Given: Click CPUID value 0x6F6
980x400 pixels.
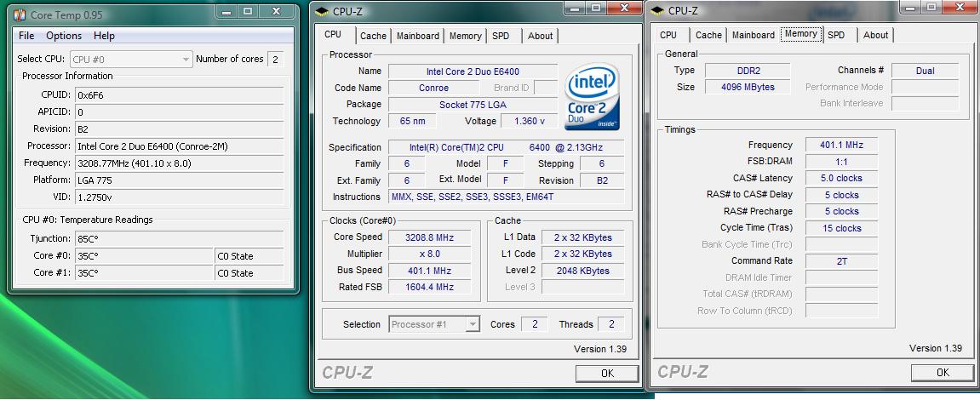Looking at the screenshot, I should [x=180, y=95].
